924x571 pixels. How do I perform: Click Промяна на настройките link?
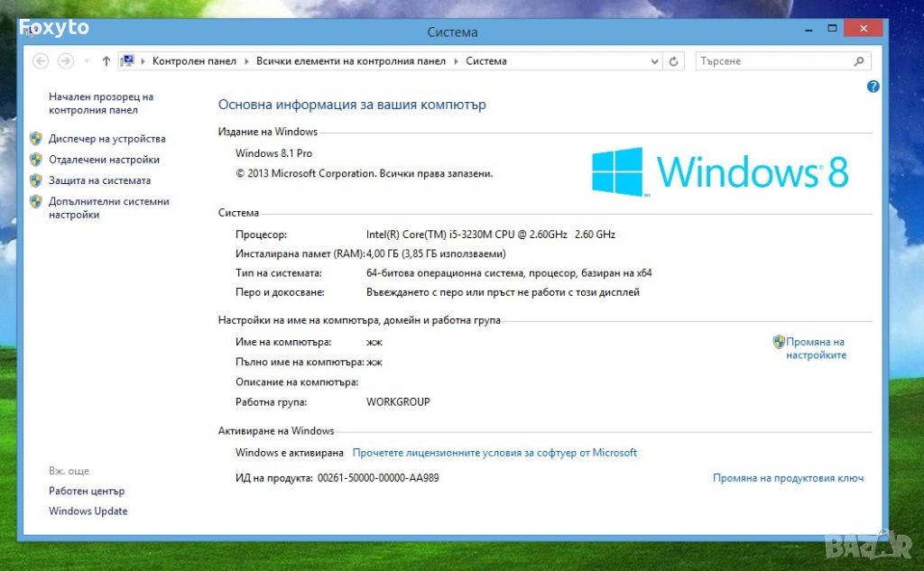[816, 348]
